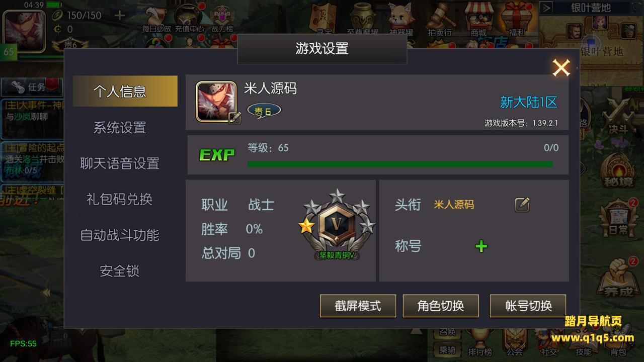Click the green EXP progress bar

point(400,164)
